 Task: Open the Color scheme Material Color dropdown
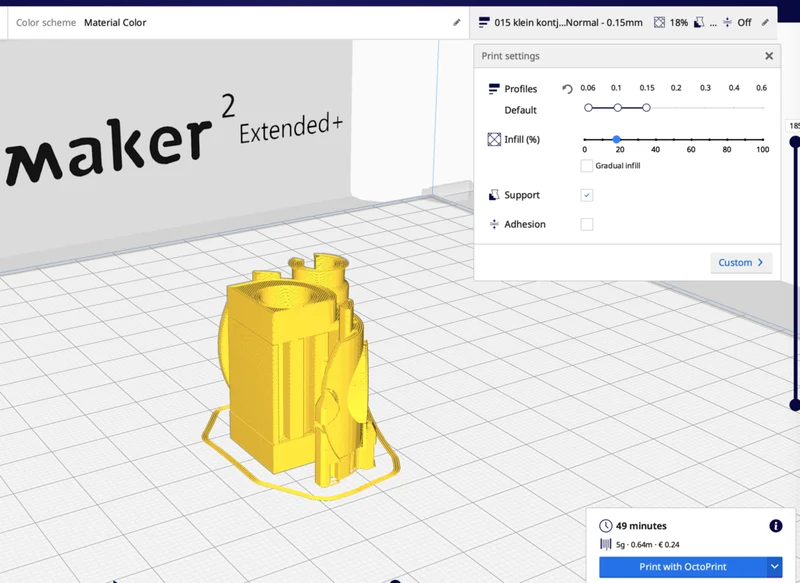238,22
